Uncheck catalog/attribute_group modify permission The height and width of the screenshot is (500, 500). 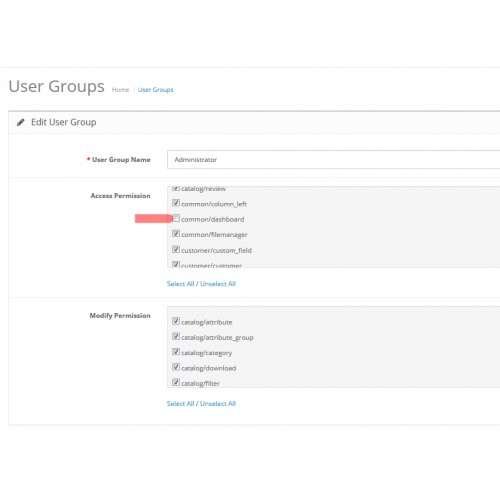(x=176, y=336)
